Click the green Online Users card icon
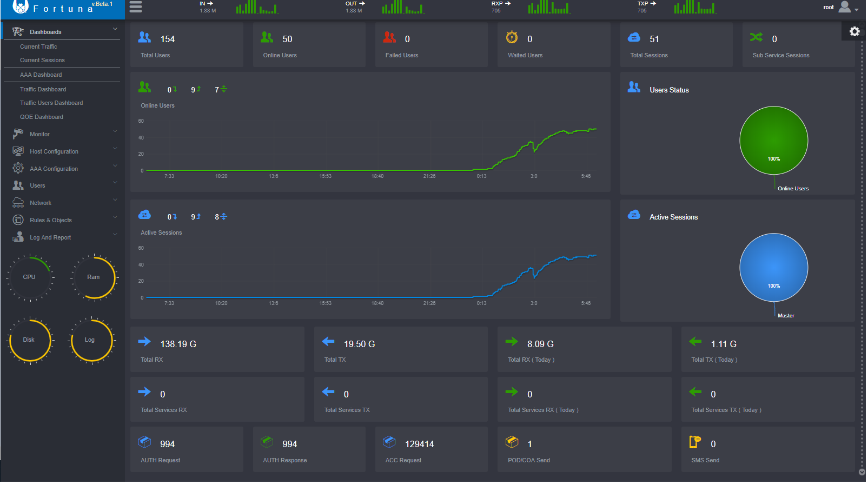This screenshot has width=868, height=485. 267,37
